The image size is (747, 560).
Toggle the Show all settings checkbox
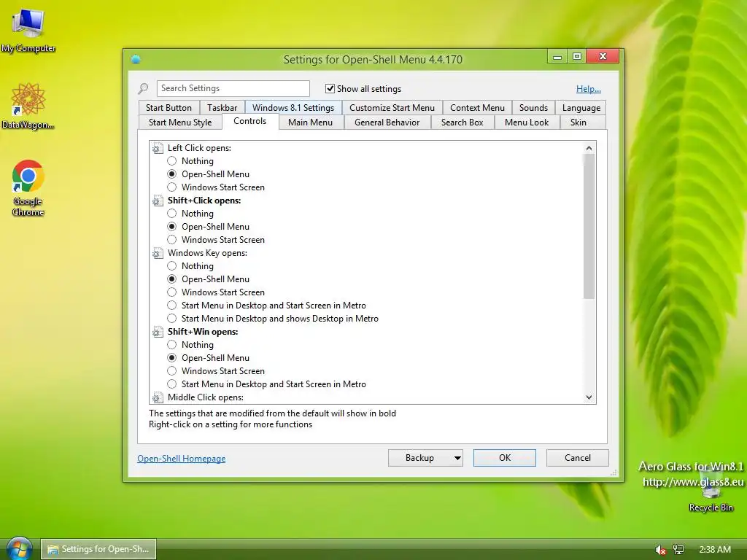pyautogui.click(x=330, y=88)
